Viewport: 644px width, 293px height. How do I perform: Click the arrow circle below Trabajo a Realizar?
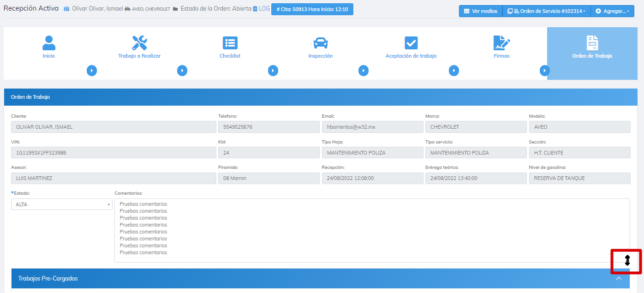click(182, 71)
